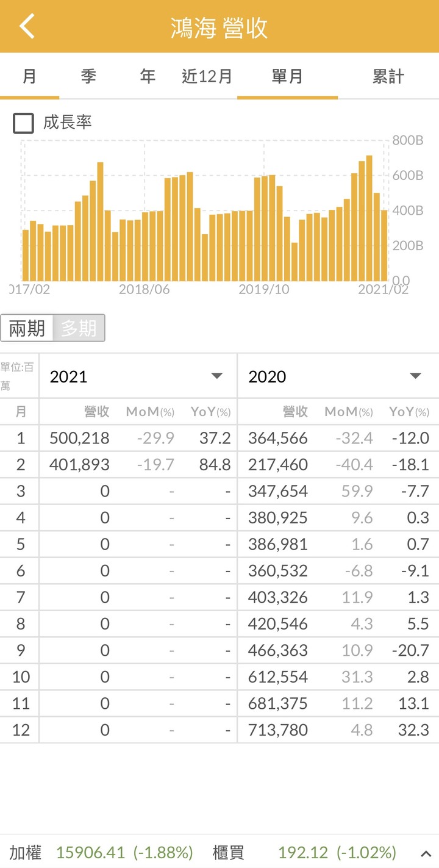
Task: Select 2020 June revenue 360,532
Action: point(278,571)
